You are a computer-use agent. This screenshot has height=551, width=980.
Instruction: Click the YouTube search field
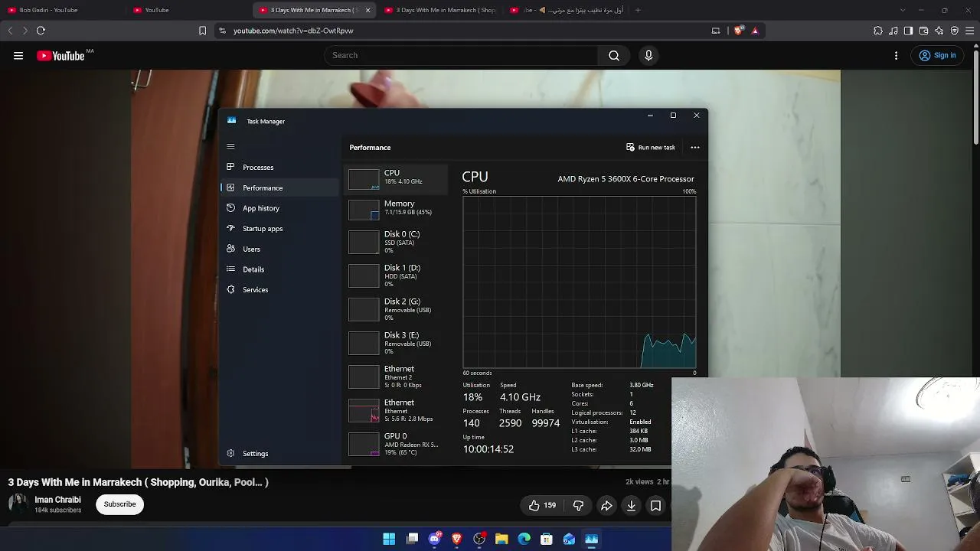coord(461,55)
